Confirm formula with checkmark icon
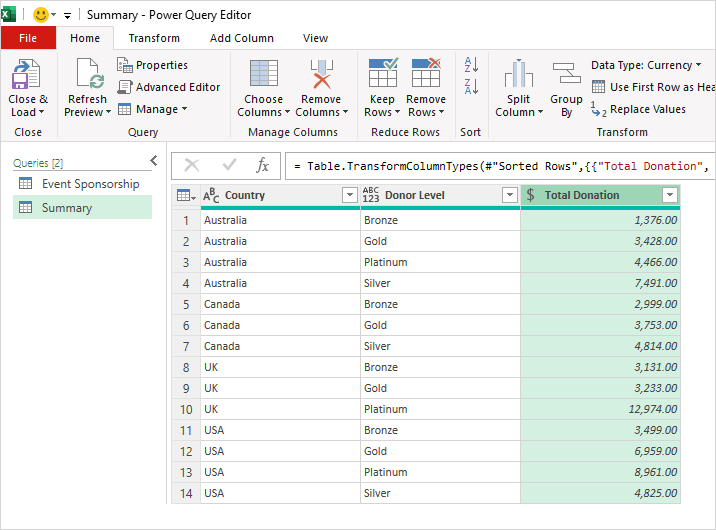 (229, 165)
